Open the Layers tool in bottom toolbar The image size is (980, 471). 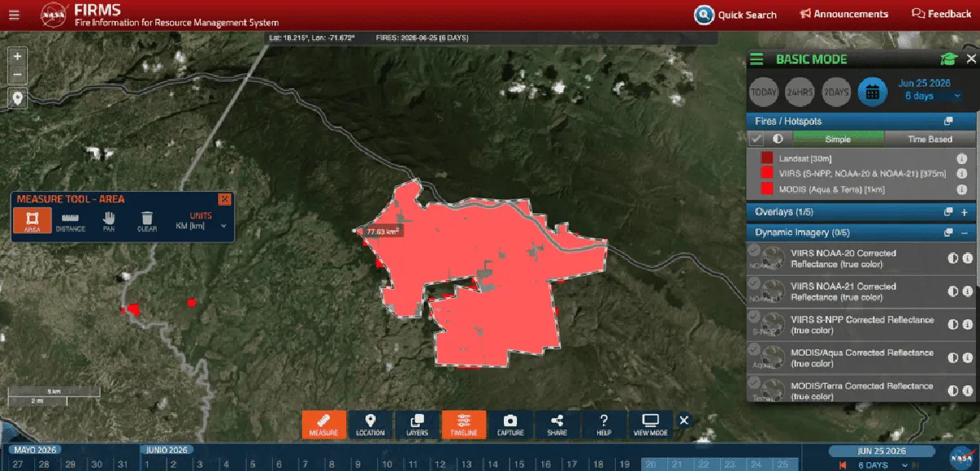pos(416,424)
